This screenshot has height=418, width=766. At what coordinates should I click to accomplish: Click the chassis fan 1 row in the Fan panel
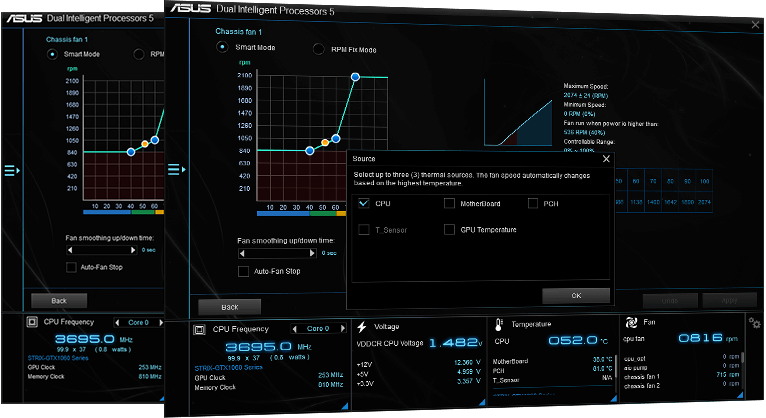[681, 376]
